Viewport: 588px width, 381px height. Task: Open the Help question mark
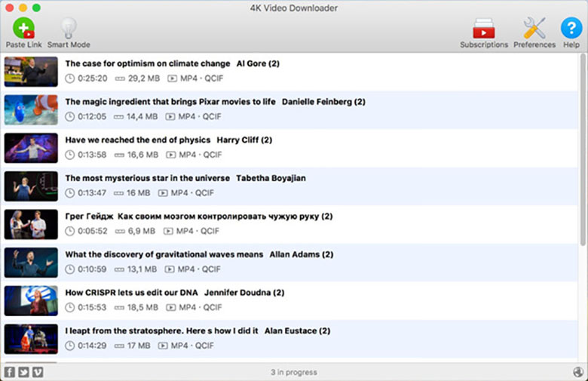click(x=571, y=33)
